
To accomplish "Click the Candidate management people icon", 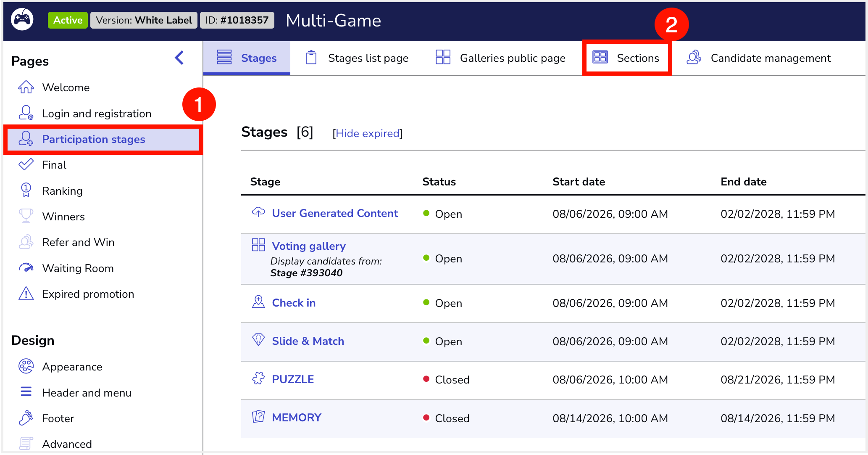I will point(694,57).
